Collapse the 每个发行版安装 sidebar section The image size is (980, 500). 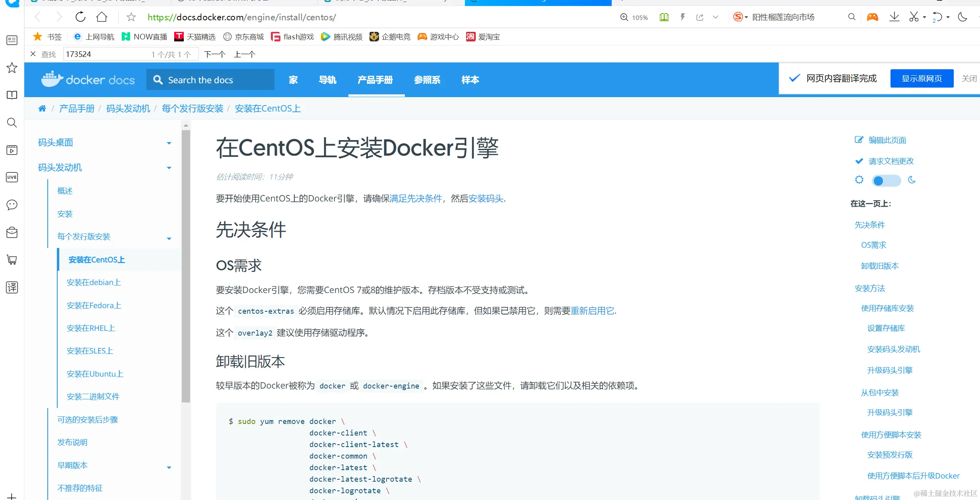(x=169, y=238)
